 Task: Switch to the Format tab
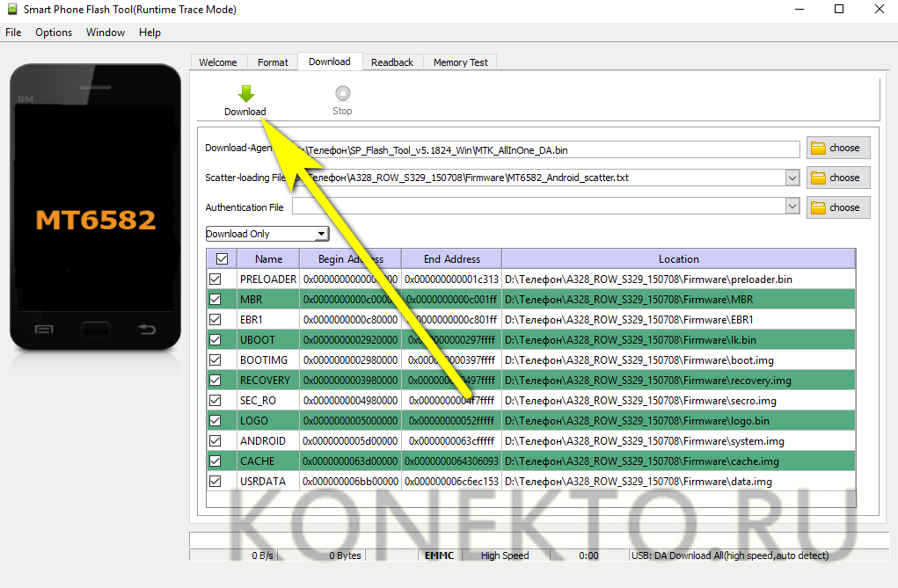273,62
